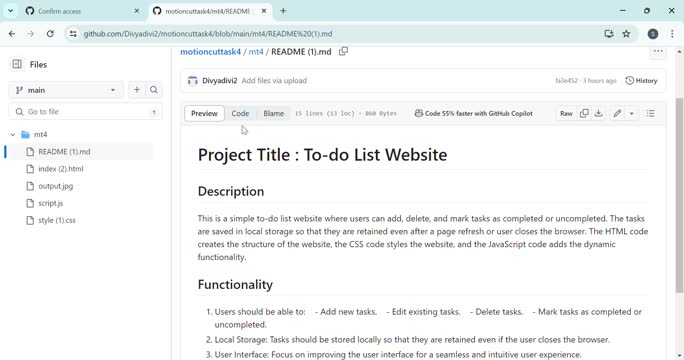Collapse the Files side panel icon

[17, 64]
